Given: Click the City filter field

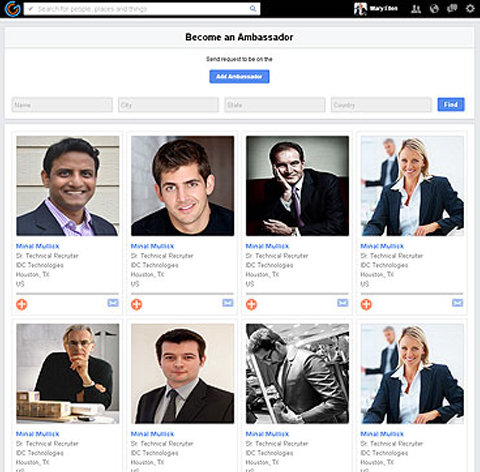Looking at the screenshot, I should pos(168,105).
